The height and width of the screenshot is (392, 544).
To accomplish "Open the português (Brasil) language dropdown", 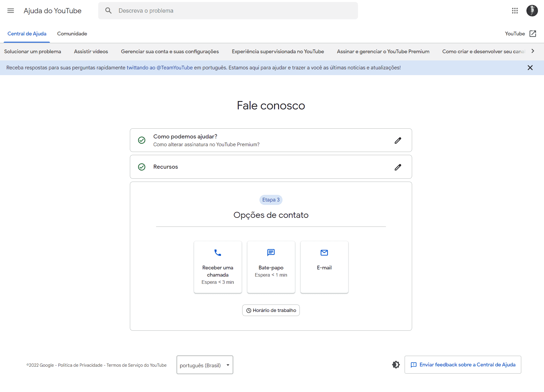I will coord(205,365).
